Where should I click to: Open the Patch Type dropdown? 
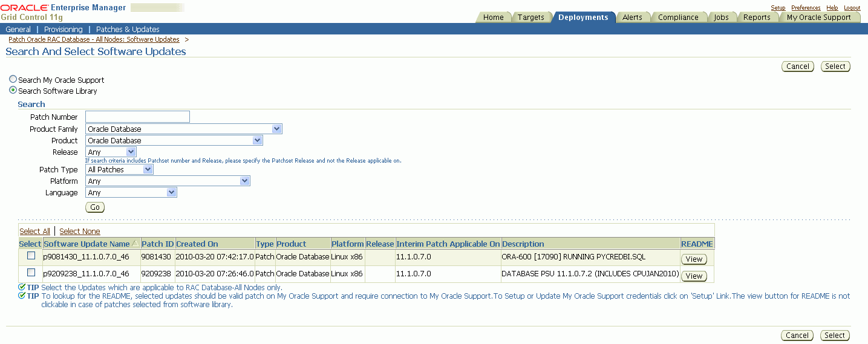pyautogui.click(x=119, y=169)
